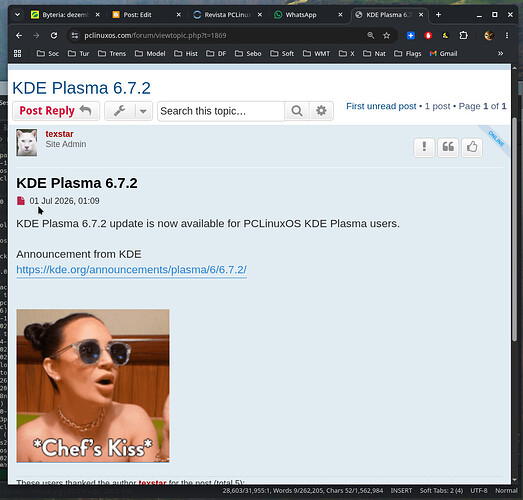The image size is (523, 500).
Task: Open the Flags bookmarks folder
Action: point(408,53)
